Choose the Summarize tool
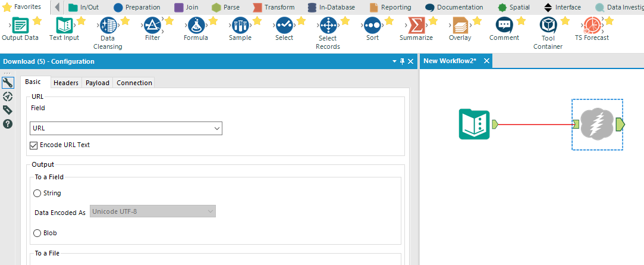This screenshot has width=644, height=265. coord(416,26)
